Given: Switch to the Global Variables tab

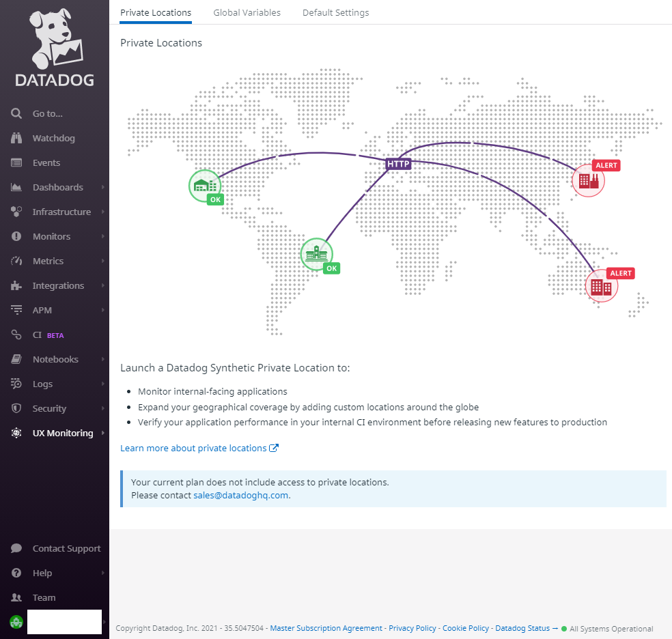Looking at the screenshot, I should pyautogui.click(x=247, y=13).
